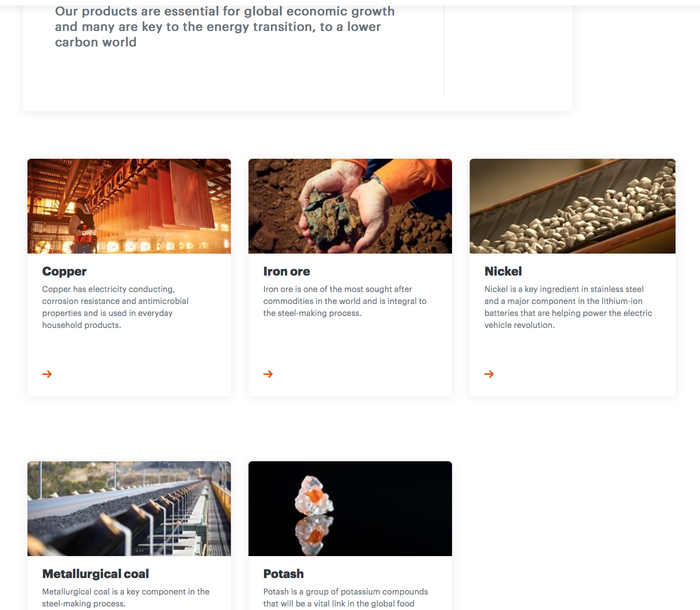
Task: Click the Copper heading
Action: (x=64, y=272)
